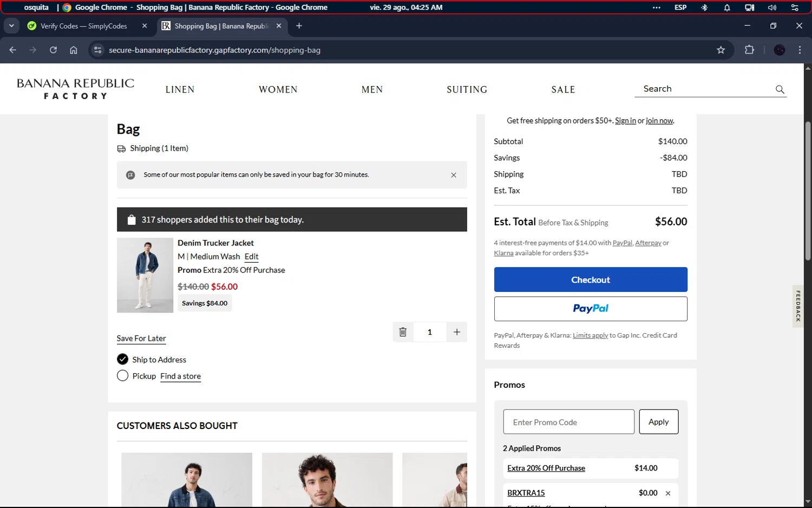Click the shopping bag address bar URL
Image resolution: width=812 pixels, height=508 pixels.
(214, 50)
